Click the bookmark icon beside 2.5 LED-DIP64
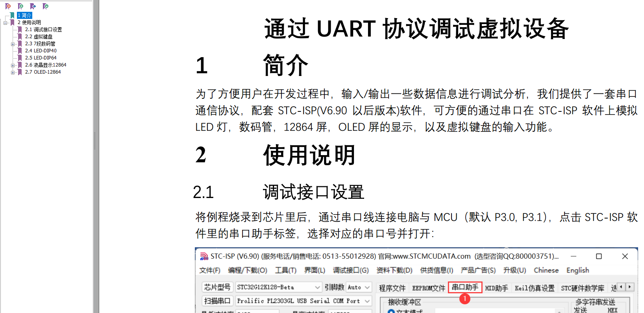The image size is (644, 313). click(20, 58)
